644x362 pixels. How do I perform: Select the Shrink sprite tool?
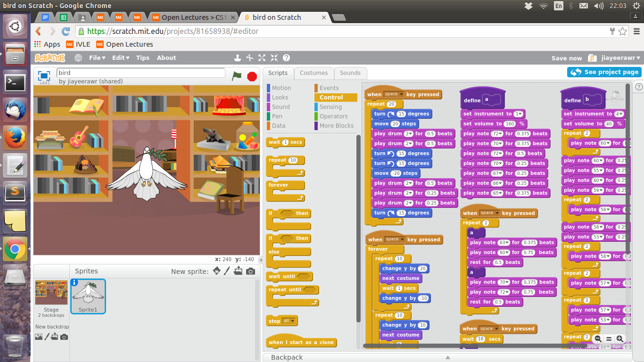[x=274, y=58]
